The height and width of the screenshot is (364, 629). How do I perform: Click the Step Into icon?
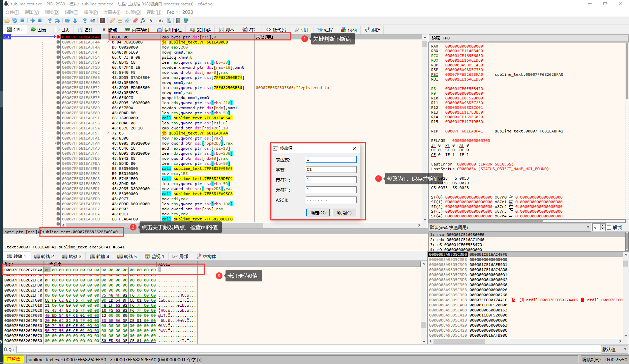tap(50, 21)
